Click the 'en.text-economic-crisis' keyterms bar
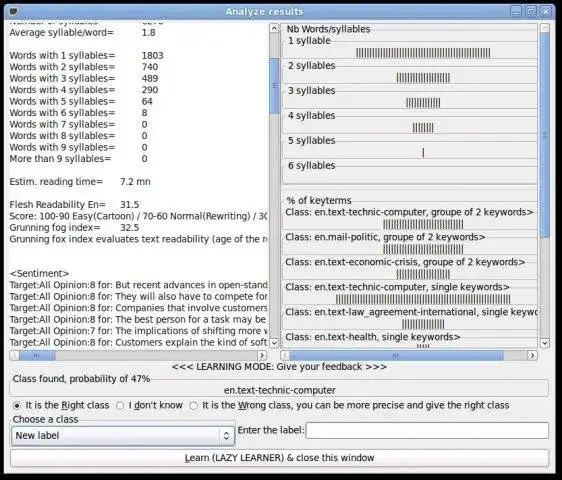The width and height of the screenshot is (562, 480). point(423,274)
